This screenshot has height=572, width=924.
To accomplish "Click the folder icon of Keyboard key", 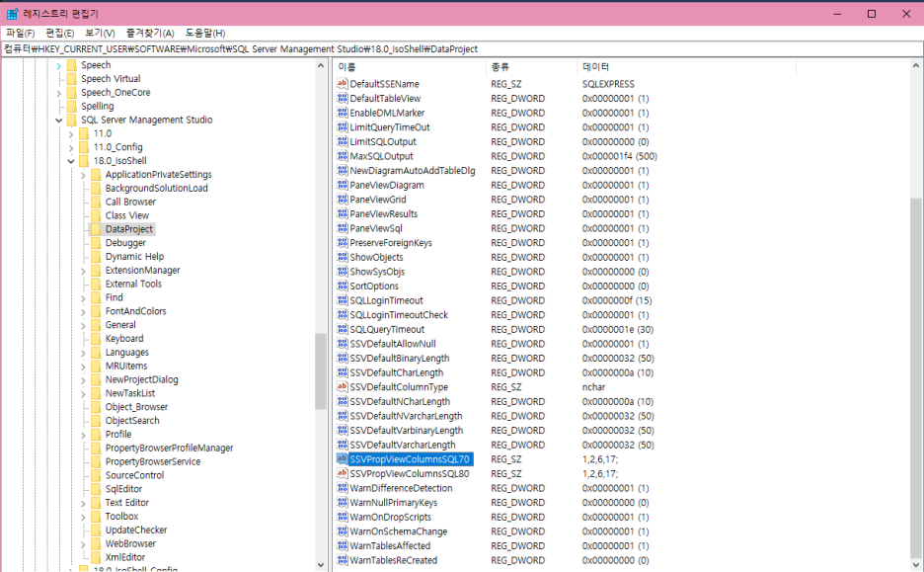I will click(96, 339).
